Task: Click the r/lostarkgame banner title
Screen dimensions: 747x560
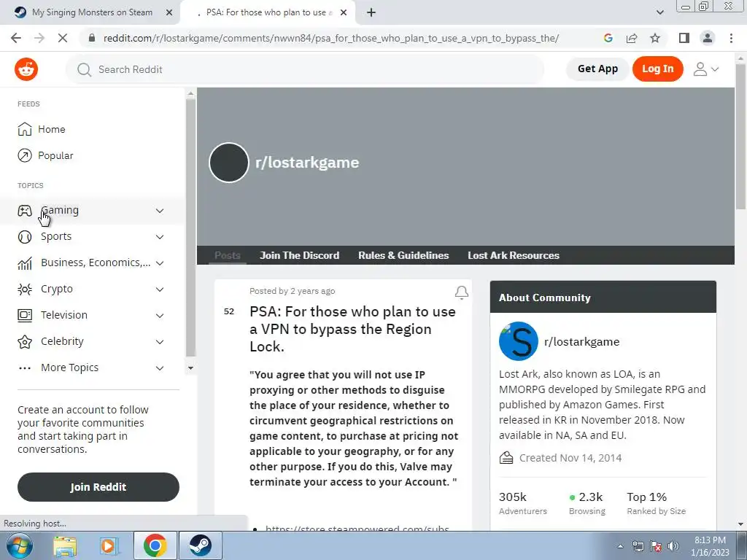Action: (307, 163)
